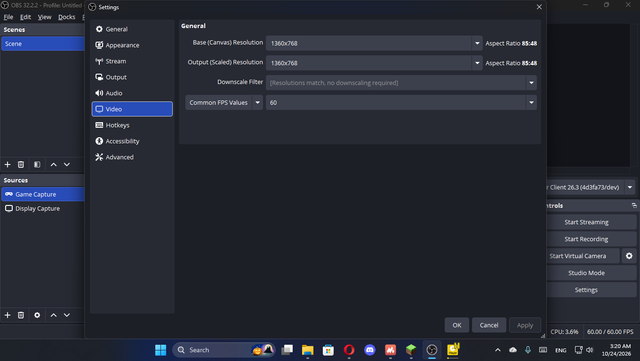Open Audio settings category
The height and width of the screenshot is (361, 640).
coord(132,93)
